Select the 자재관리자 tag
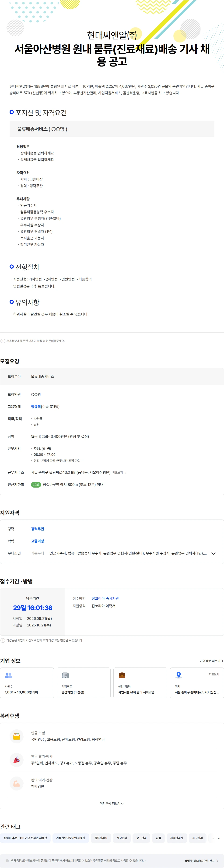The image size is (224, 868). point(176,838)
